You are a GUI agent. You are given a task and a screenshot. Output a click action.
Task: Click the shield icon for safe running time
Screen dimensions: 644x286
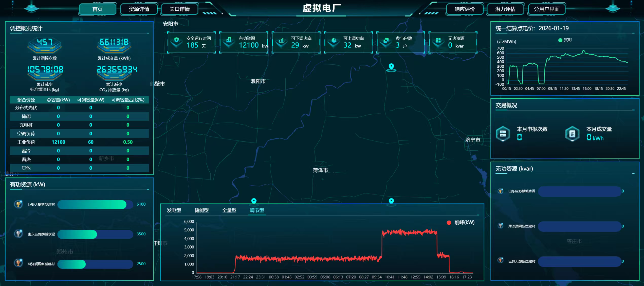point(177,41)
